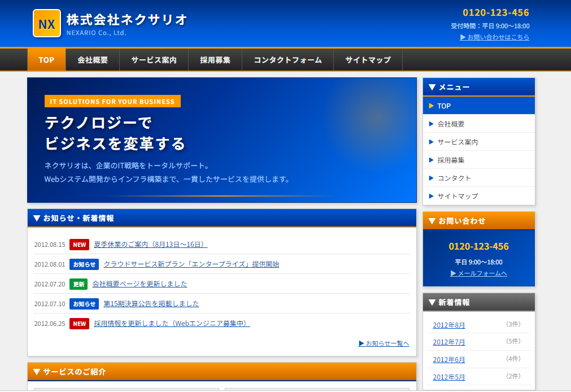
Task: Open the 第15期決算公告を掲載しました news link
Action: [x=151, y=303]
